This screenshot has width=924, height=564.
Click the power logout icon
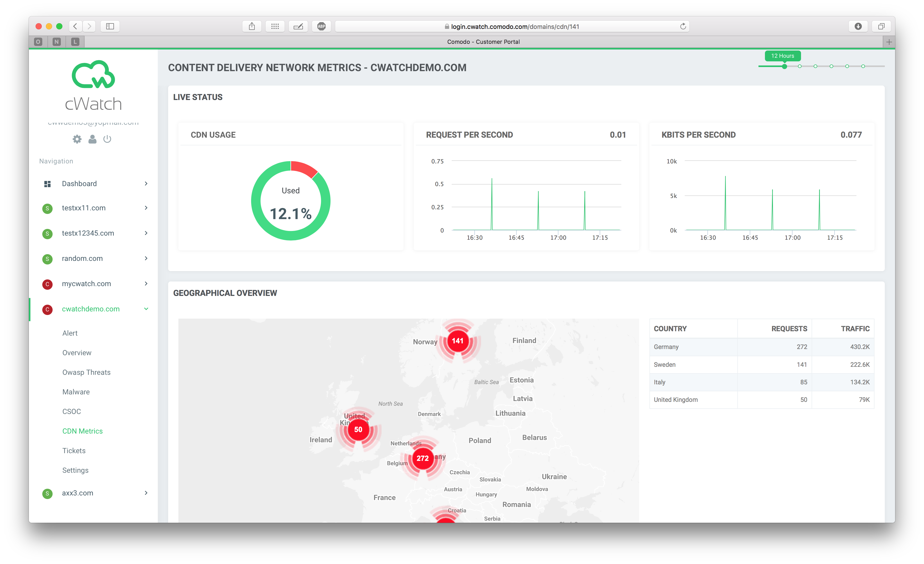(x=107, y=139)
